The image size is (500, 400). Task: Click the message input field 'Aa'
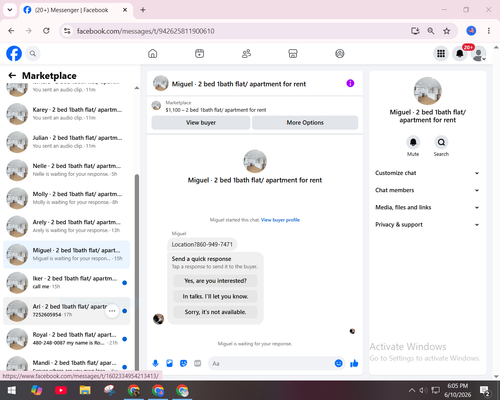point(272,363)
